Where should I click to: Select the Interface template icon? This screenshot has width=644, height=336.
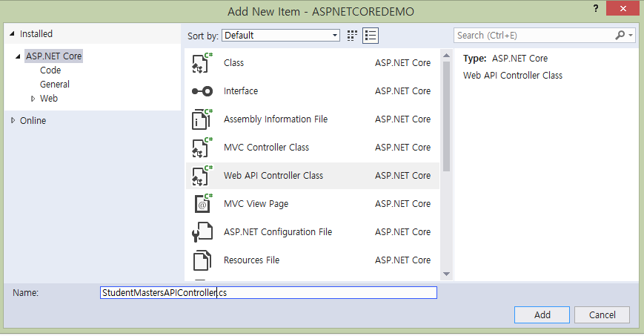pos(202,91)
